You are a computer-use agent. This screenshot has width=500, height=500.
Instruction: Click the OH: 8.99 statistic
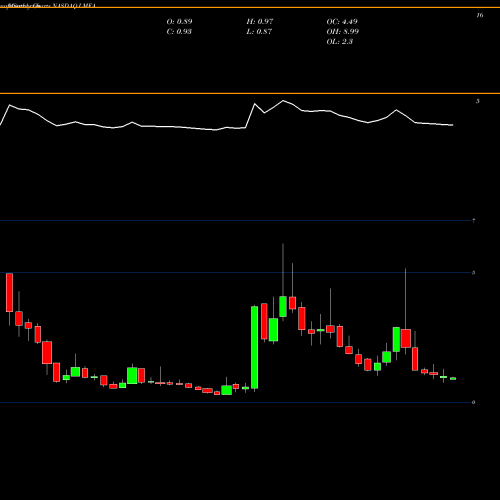pyautogui.click(x=343, y=32)
